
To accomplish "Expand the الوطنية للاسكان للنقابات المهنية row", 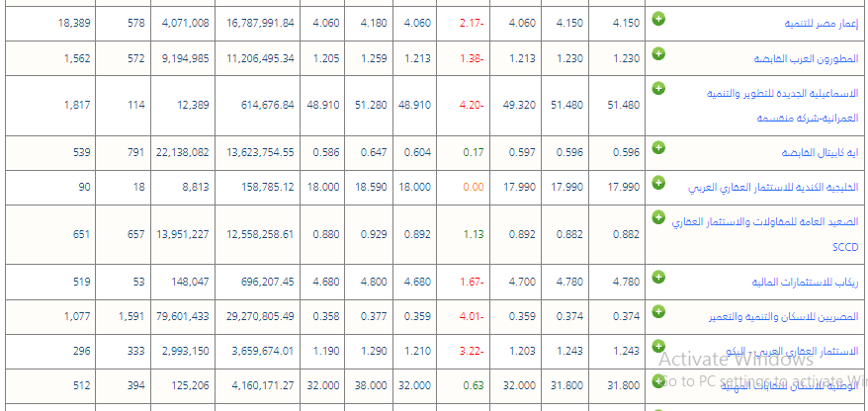I will (659, 381).
